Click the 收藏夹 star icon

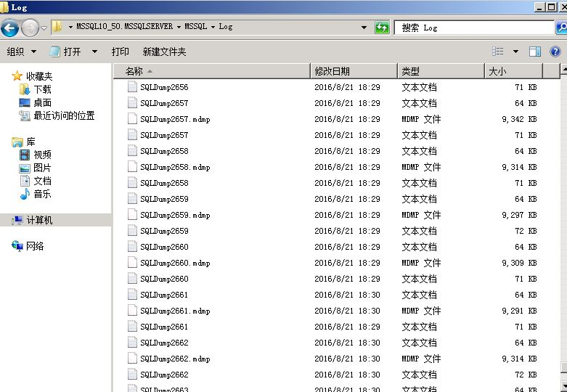pyautogui.click(x=17, y=76)
